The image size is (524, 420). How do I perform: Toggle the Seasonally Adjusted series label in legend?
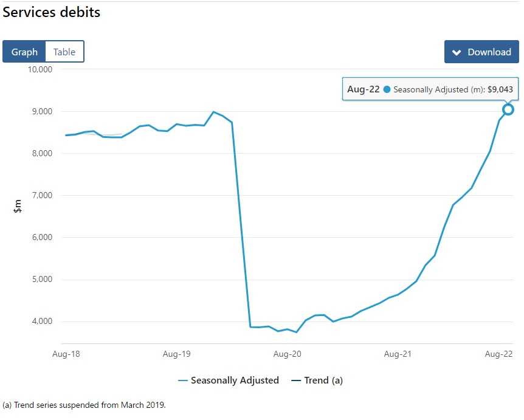click(235, 380)
